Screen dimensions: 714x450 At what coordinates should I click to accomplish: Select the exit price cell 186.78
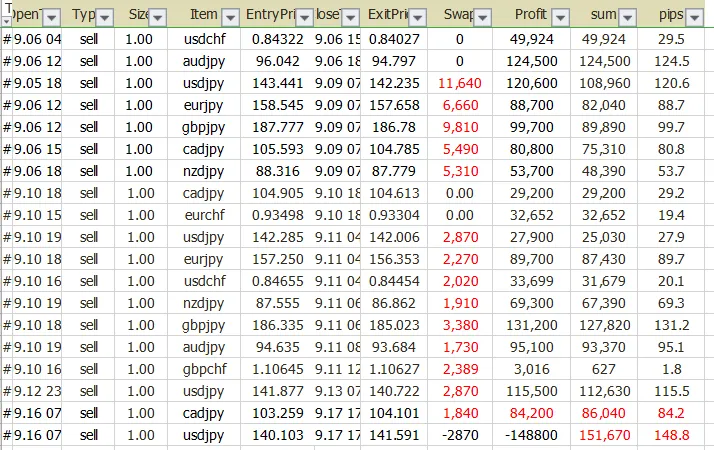click(x=394, y=127)
